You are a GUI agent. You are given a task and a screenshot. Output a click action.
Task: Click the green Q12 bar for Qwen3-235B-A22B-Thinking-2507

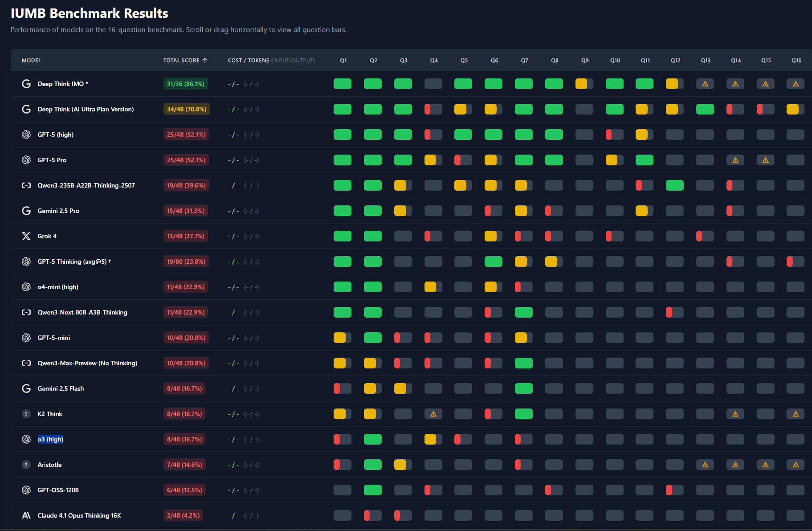[674, 185]
